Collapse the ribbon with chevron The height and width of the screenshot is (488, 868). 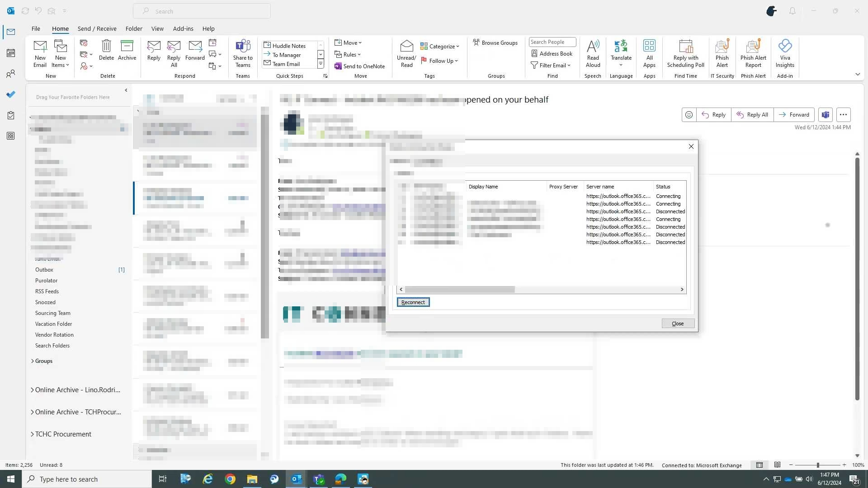point(857,75)
